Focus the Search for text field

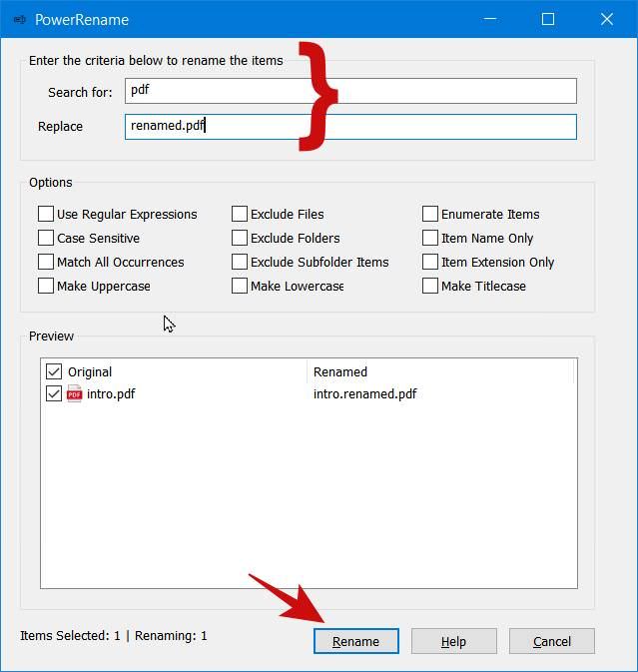click(350, 91)
